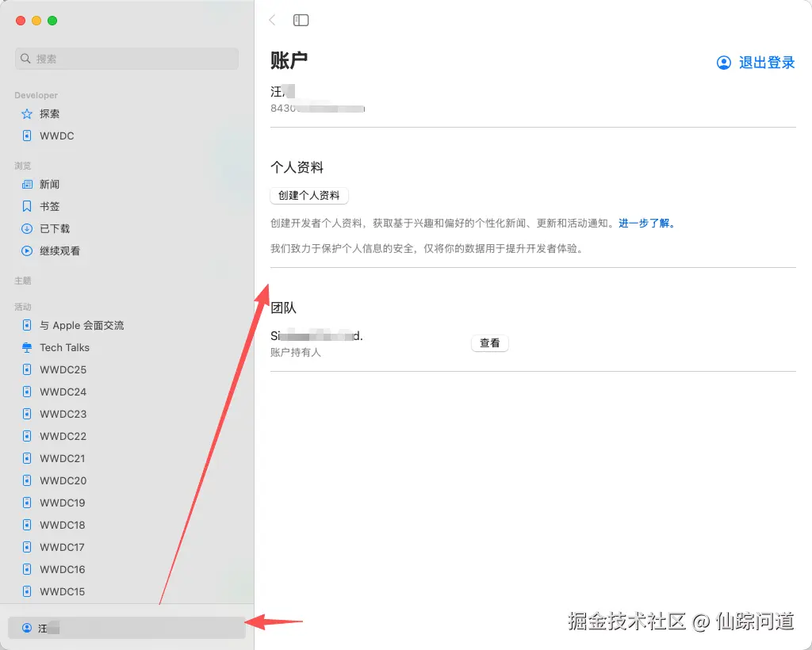Select the 探索 sidebar label
Viewport: 812px width, 650px height.
(x=50, y=114)
